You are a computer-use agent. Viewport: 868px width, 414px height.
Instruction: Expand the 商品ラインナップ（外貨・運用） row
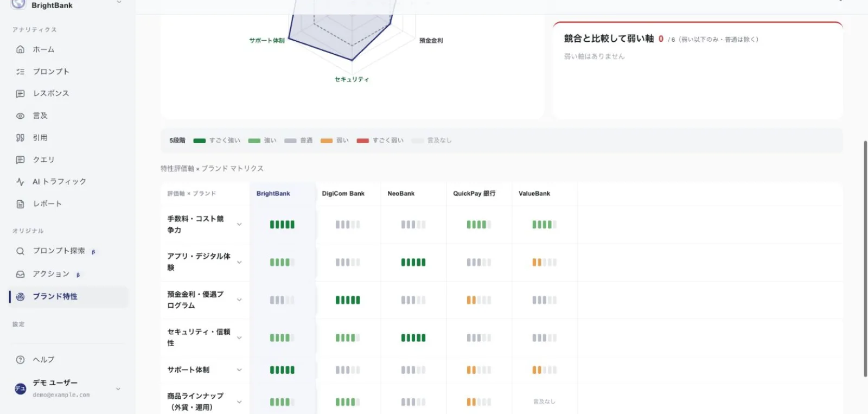point(239,402)
